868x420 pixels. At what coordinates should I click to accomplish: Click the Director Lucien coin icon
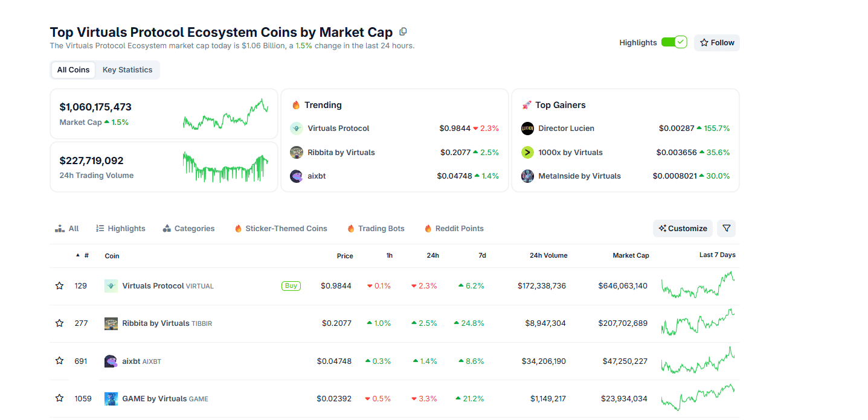point(527,128)
